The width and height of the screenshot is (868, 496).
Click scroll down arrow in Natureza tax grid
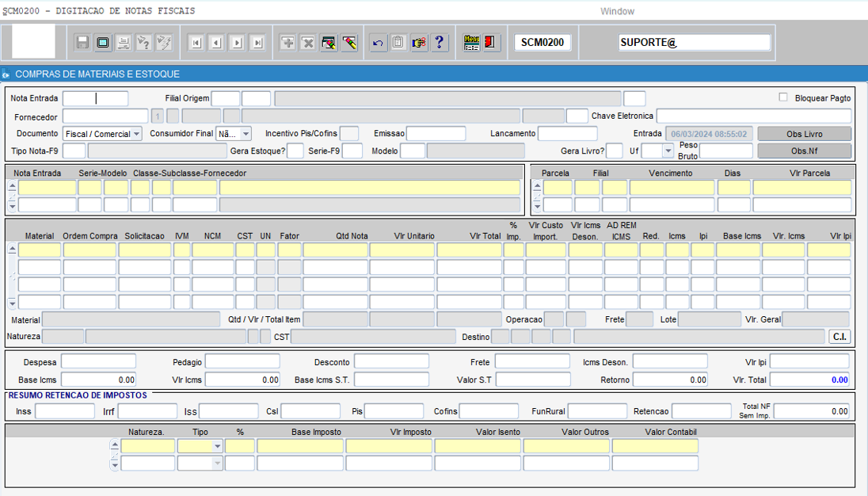[115, 465]
